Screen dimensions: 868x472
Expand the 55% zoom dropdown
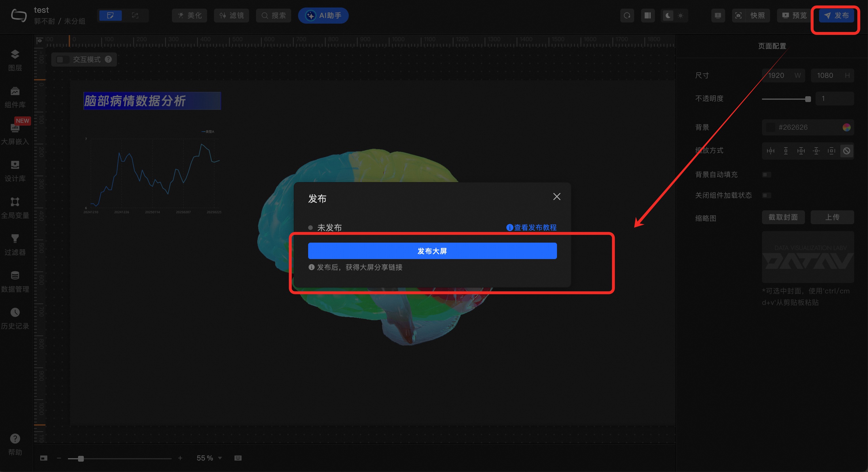(220, 458)
